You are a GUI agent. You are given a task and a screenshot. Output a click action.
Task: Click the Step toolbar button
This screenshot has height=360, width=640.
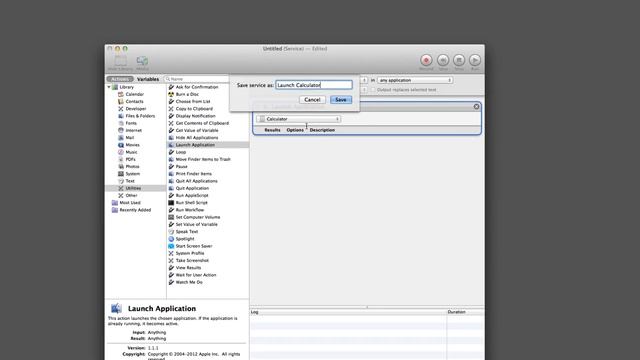point(443,60)
